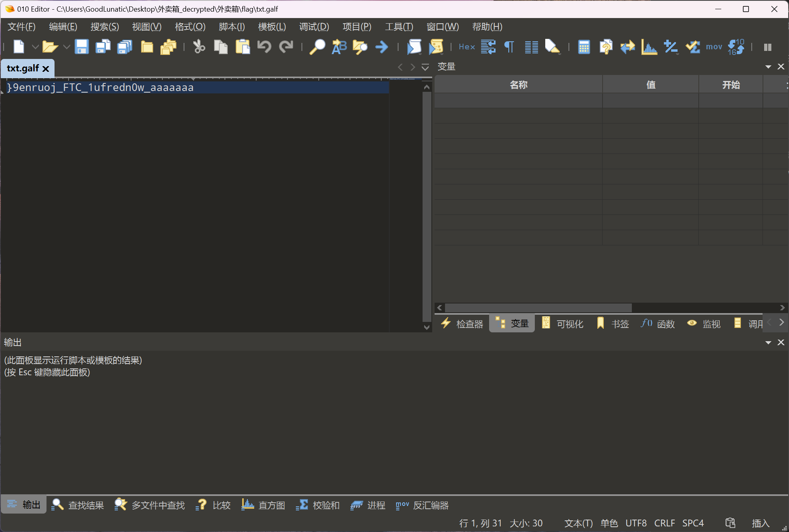This screenshot has width=789, height=532.
Task: Open the new file type dropdown arrow
Action: point(35,47)
